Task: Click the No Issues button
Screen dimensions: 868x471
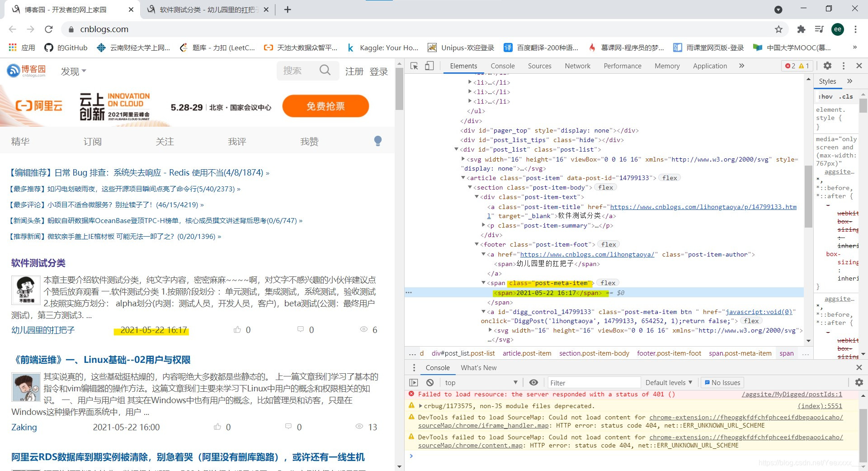Action: pyautogui.click(x=722, y=383)
